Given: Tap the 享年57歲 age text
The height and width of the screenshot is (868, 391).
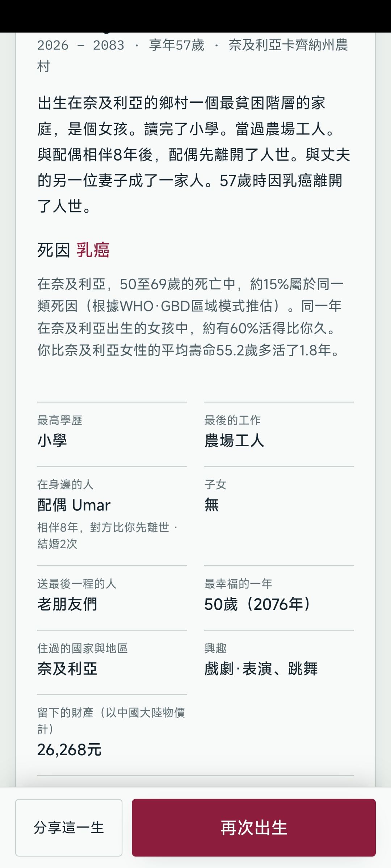Looking at the screenshot, I should (x=177, y=45).
